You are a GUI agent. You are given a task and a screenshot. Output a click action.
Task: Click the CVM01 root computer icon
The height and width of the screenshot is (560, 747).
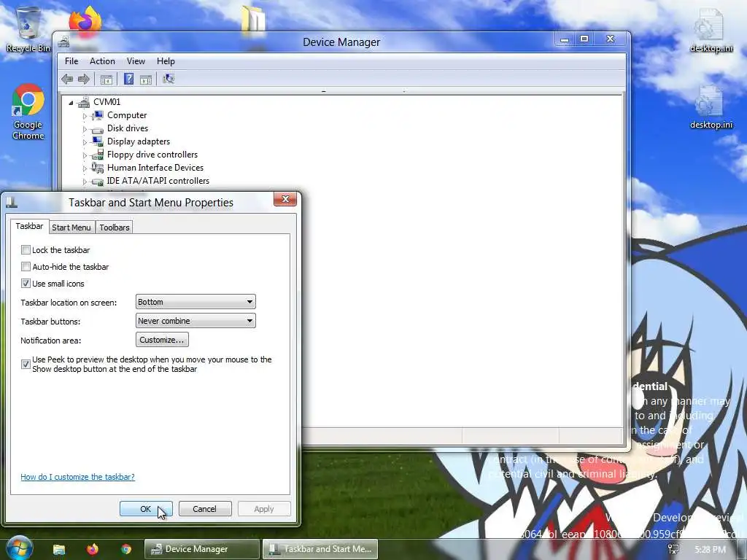[x=84, y=102]
